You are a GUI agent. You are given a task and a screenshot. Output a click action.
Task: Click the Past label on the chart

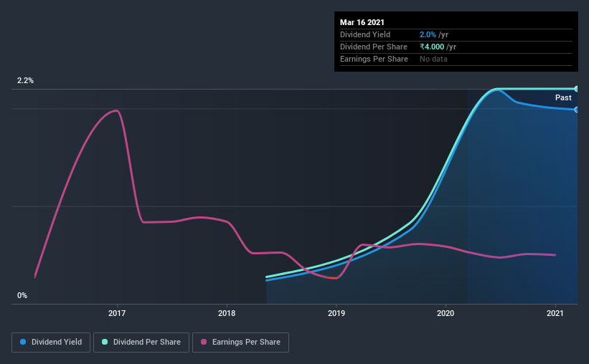tap(563, 98)
